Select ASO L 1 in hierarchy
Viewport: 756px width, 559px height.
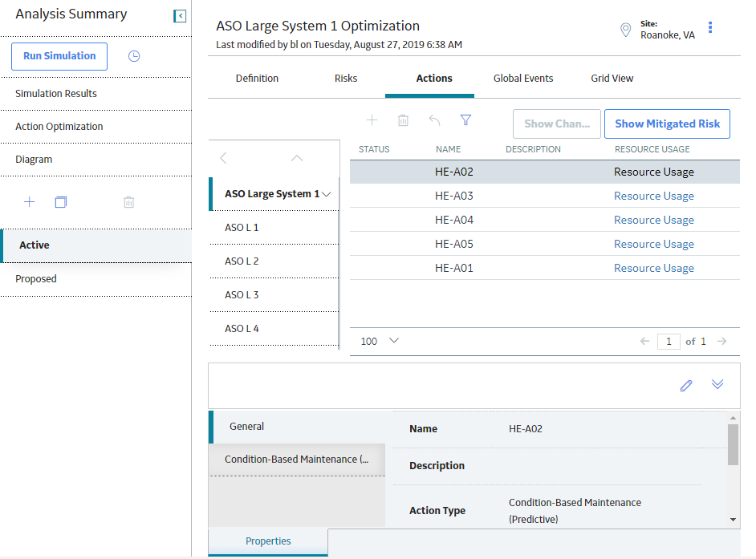point(274,228)
